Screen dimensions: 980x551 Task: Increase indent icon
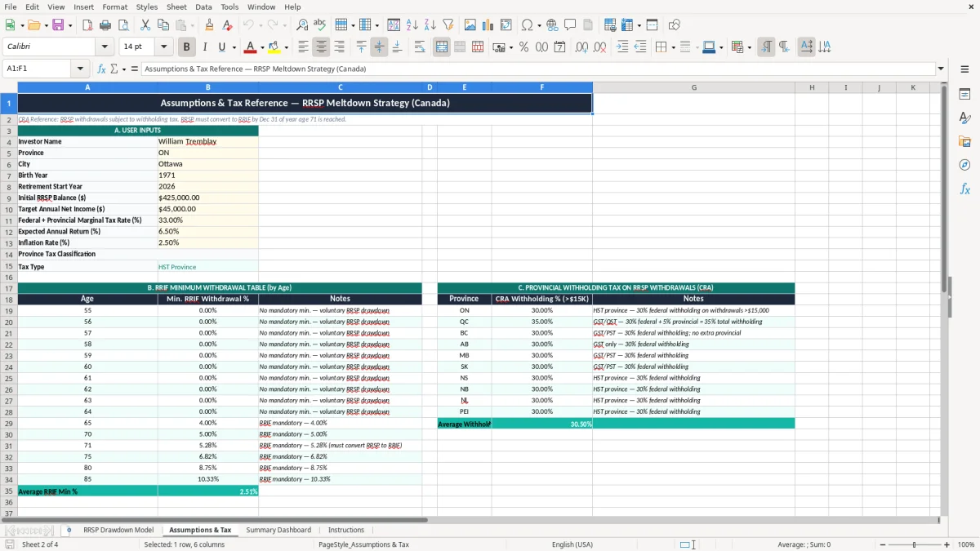[622, 47]
